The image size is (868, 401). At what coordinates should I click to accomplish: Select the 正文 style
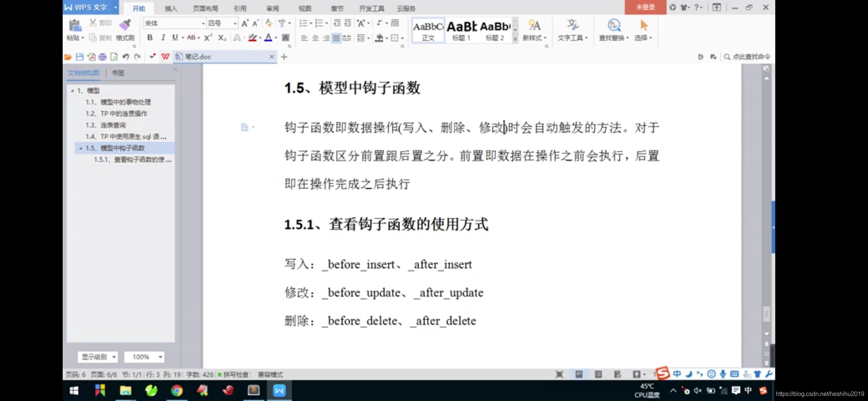click(x=428, y=30)
